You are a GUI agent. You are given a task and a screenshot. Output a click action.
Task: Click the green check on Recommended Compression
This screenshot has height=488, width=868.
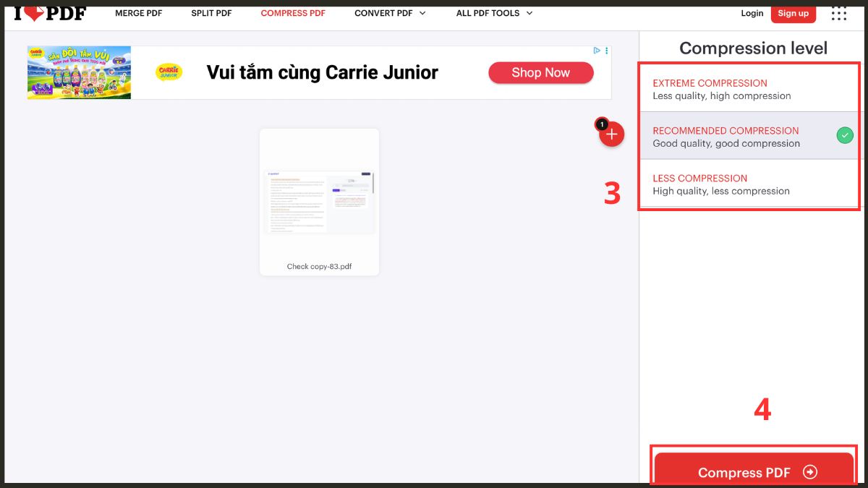coord(845,135)
